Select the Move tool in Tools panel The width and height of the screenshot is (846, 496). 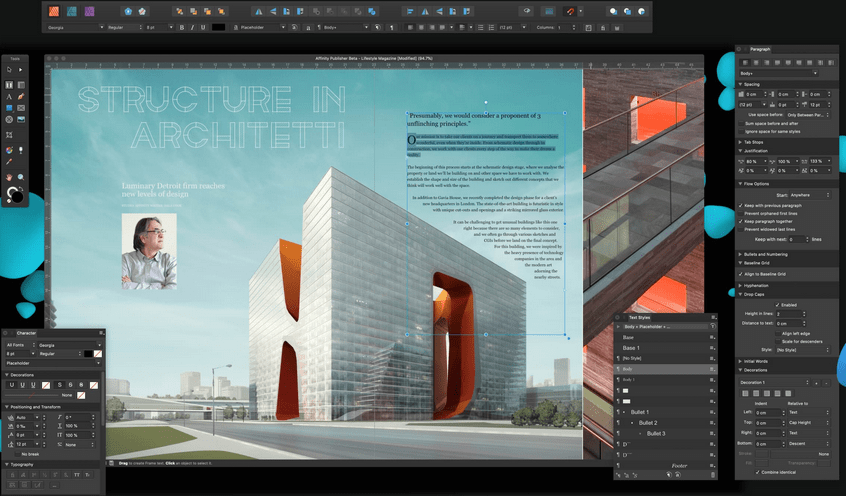pos(9,70)
